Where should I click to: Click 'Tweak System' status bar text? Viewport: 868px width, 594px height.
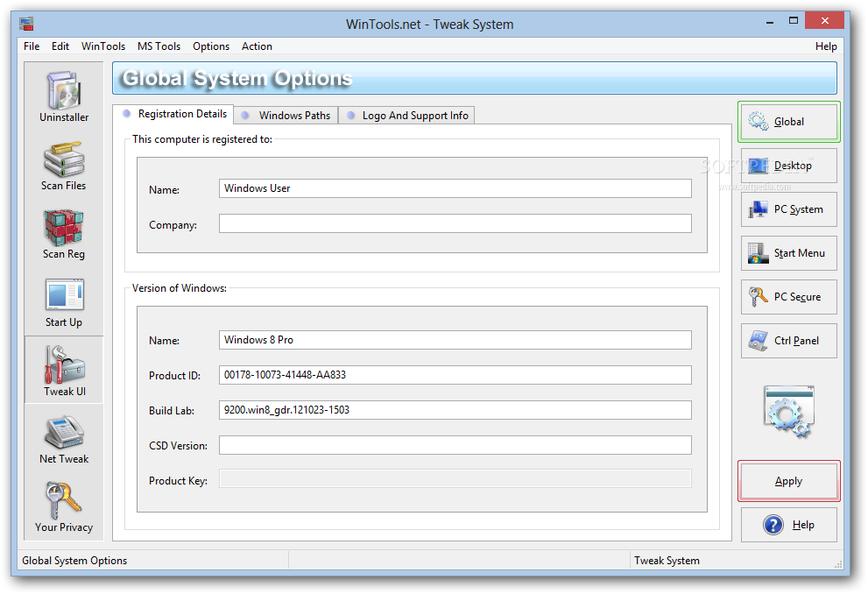tap(667, 561)
